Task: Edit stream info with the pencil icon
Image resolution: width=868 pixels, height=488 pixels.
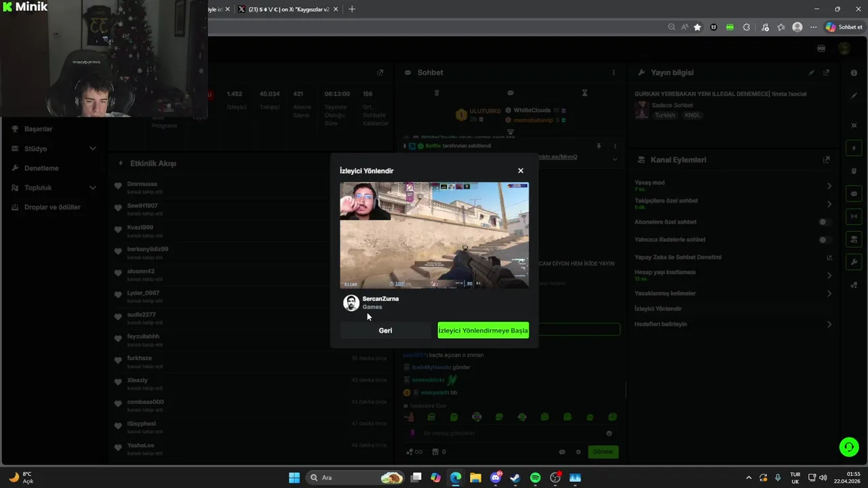Action: click(812, 73)
